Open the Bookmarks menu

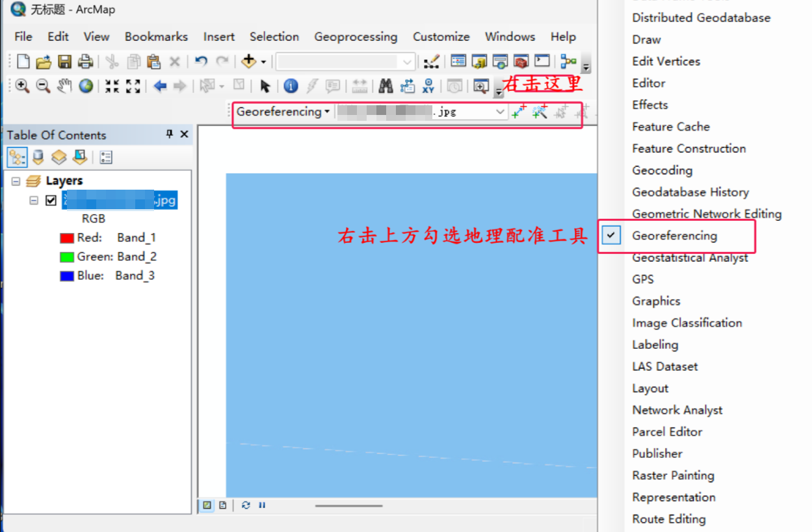point(156,36)
